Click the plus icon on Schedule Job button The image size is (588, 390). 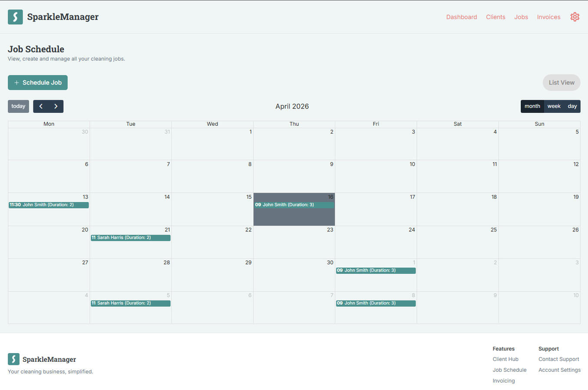[x=16, y=82]
